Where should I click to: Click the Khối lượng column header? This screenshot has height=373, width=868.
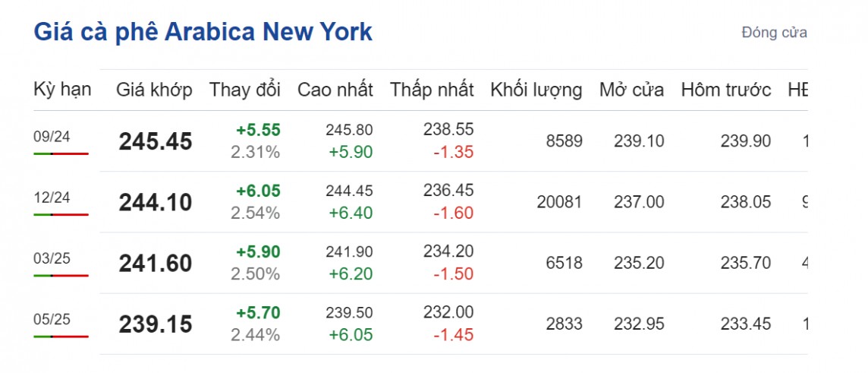click(x=536, y=90)
